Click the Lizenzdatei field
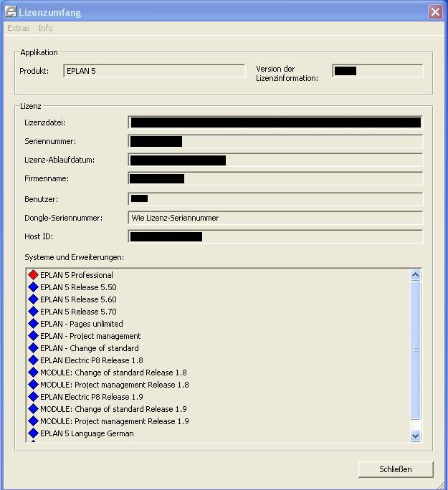Image resolution: width=448 pixels, height=490 pixels. click(275, 123)
